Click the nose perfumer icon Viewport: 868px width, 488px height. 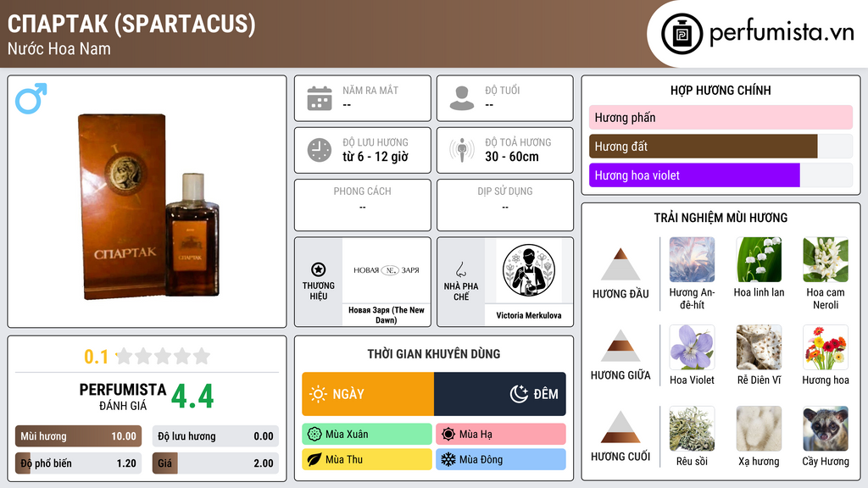460,269
